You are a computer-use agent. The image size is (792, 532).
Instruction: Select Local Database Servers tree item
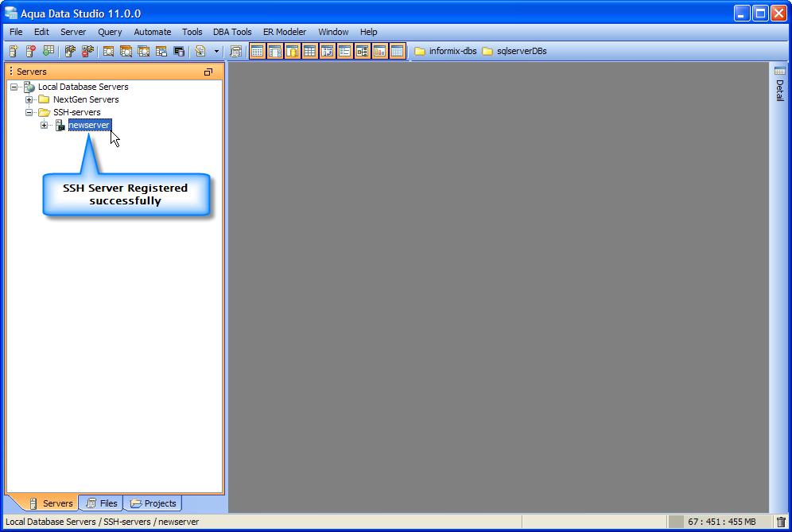pos(83,87)
